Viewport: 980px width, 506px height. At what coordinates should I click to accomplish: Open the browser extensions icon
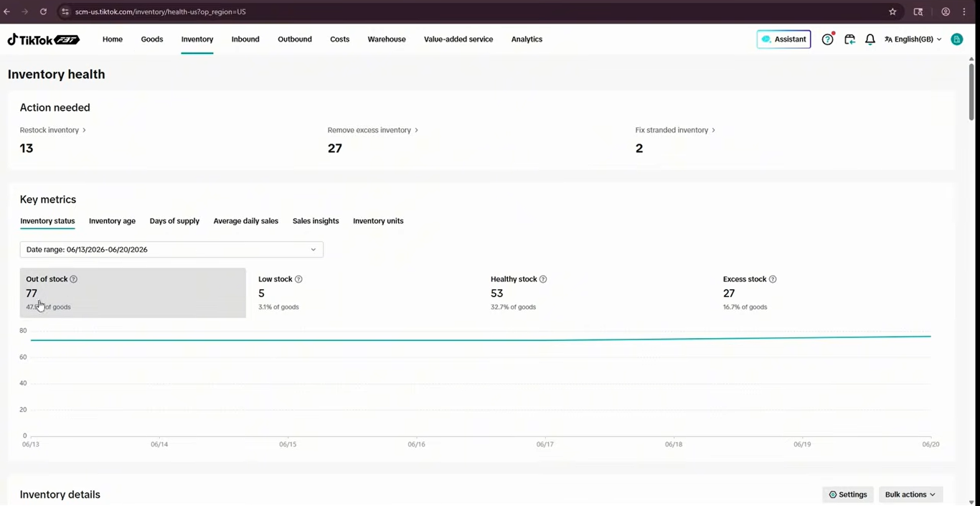coord(918,11)
